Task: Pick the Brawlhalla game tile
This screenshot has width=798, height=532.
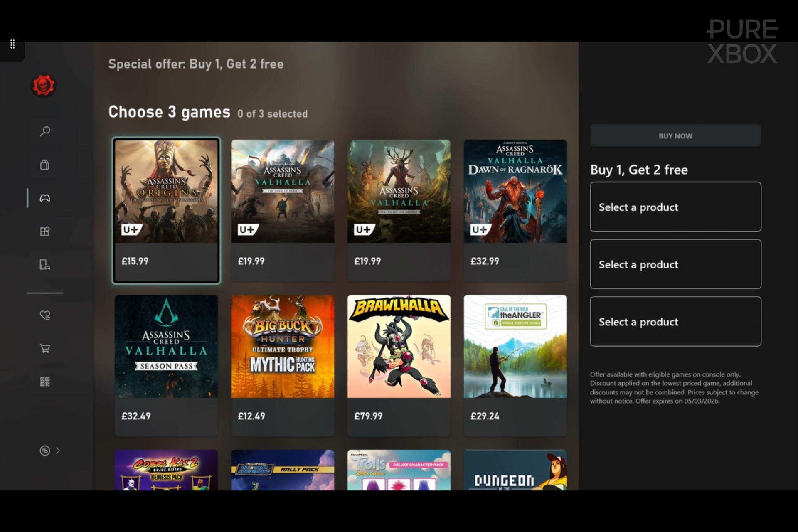Action: [x=399, y=366]
